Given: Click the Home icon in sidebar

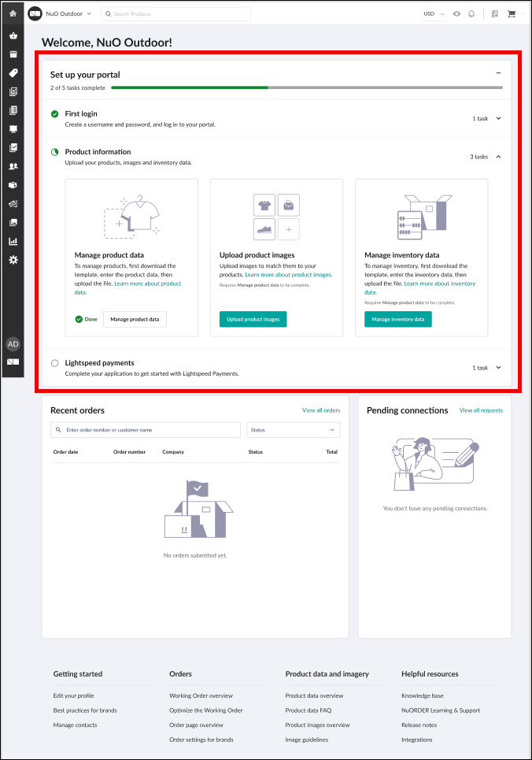Looking at the screenshot, I should tap(13, 13).
